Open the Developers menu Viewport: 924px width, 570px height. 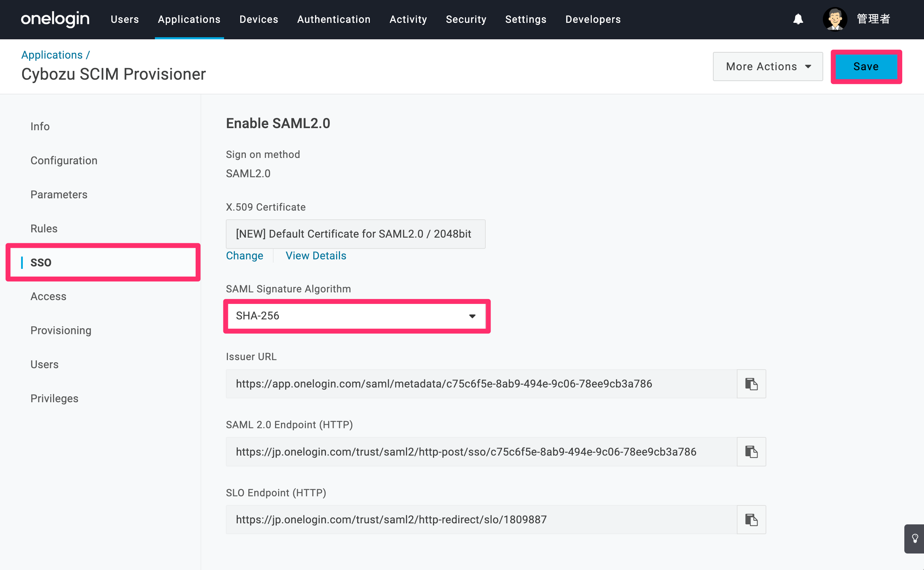pos(592,19)
